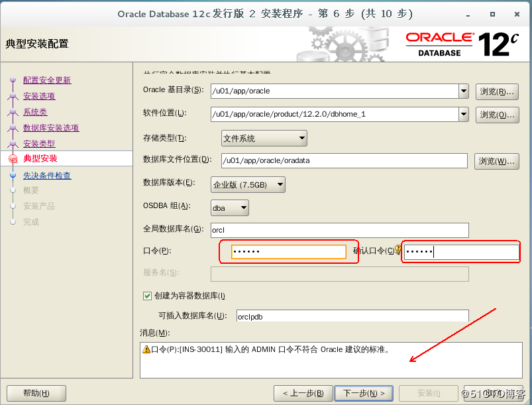
Task: Go to the 安装选项 step
Action: click(x=39, y=96)
